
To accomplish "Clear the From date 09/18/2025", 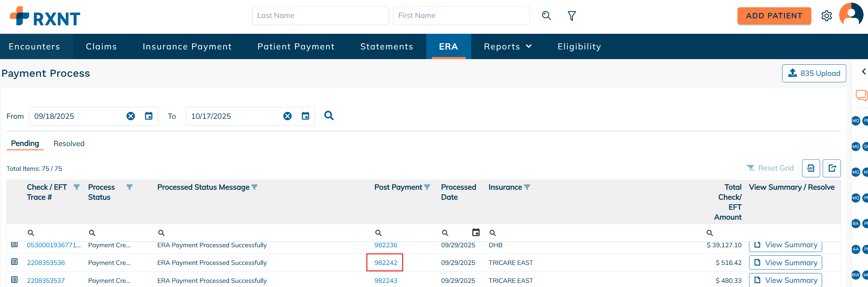I will point(131,116).
